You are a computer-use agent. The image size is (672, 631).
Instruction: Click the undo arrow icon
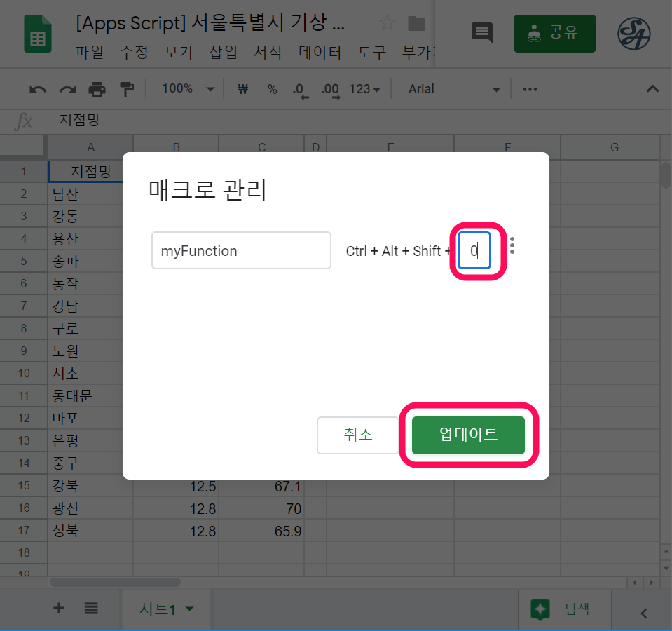point(38,89)
